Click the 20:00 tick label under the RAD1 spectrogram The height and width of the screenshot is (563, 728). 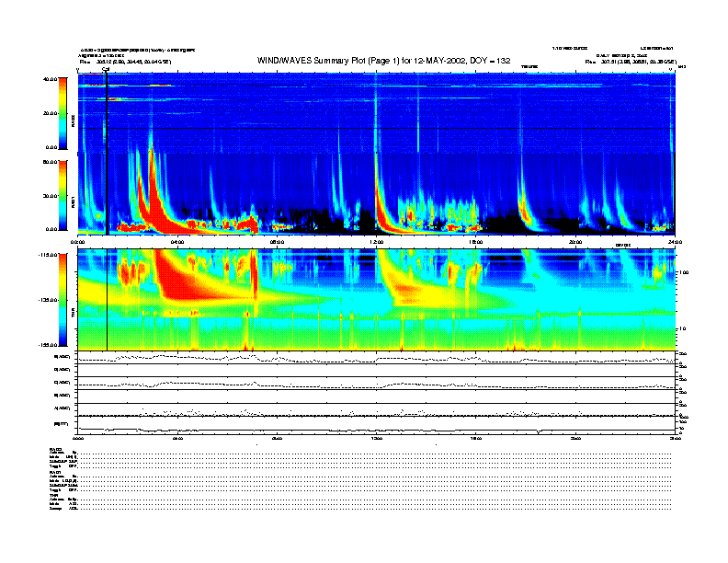pos(575,242)
